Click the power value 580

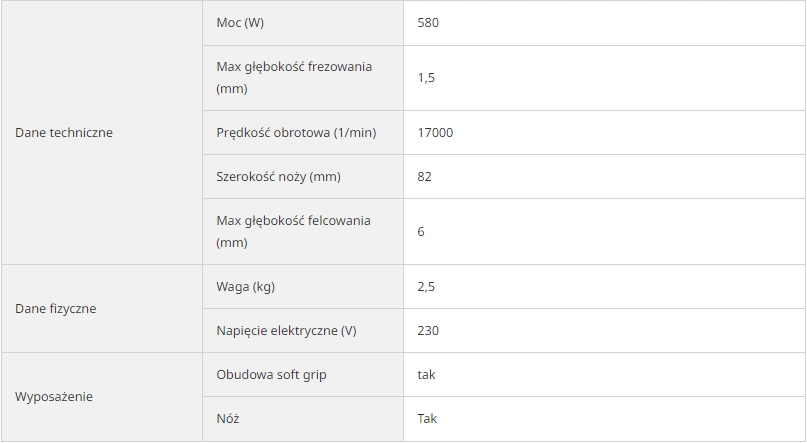coord(428,22)
